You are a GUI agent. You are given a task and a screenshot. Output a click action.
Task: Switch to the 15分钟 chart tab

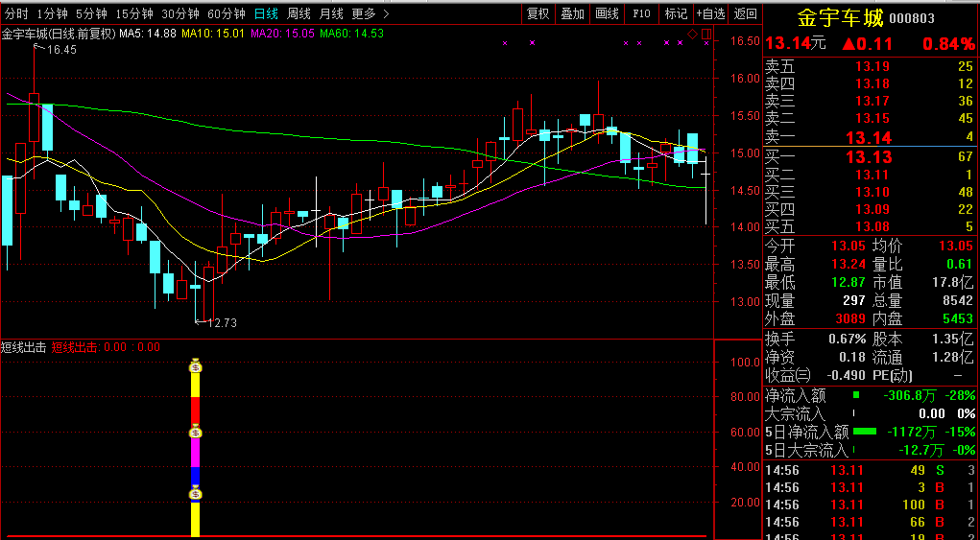(133, 13)
